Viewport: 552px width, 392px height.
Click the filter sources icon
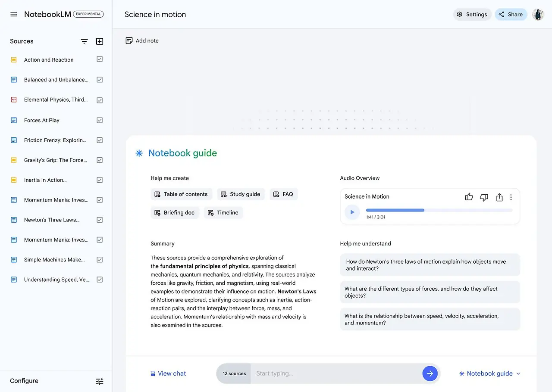[85, 41]
